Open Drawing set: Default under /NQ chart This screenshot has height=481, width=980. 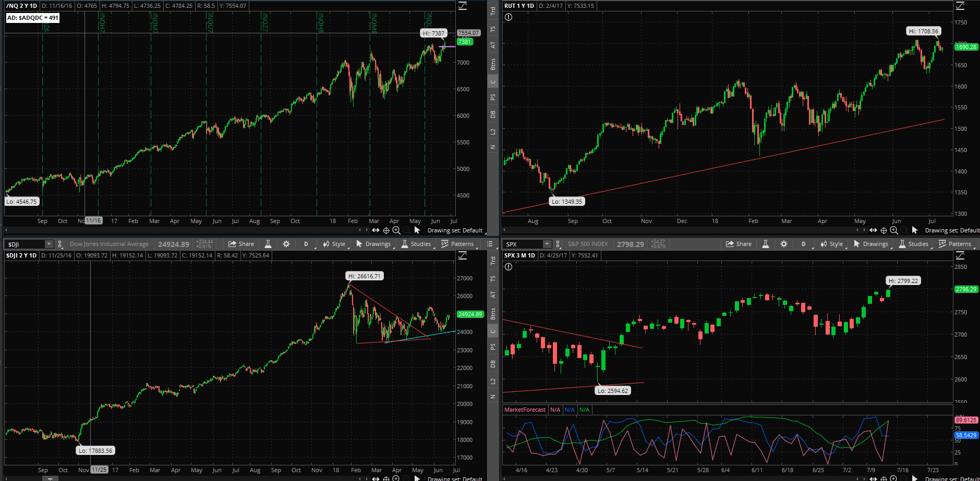coord(456,230)
